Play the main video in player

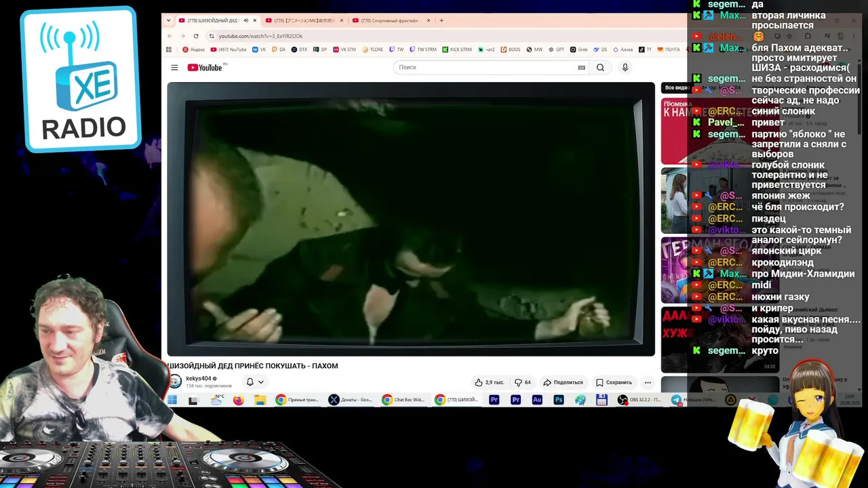pos(411,219)
